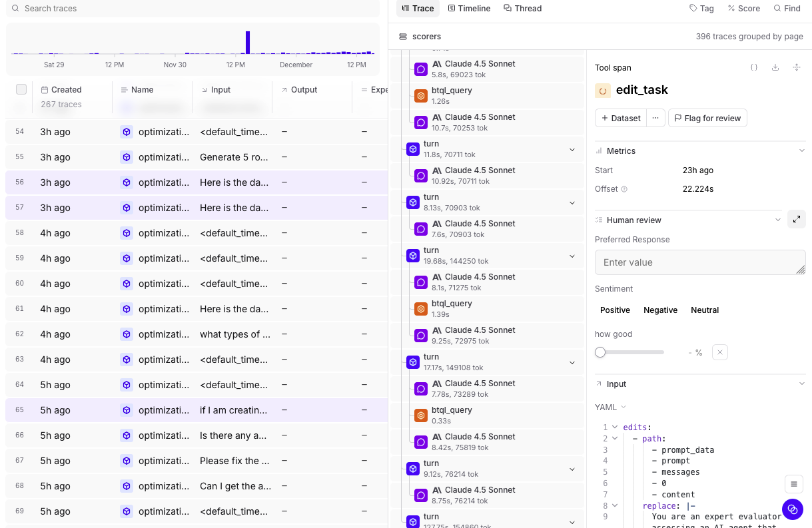Clear the how good score with X
Screen dimensions: 812x528
pyautogui.click(x=719, y=352)
